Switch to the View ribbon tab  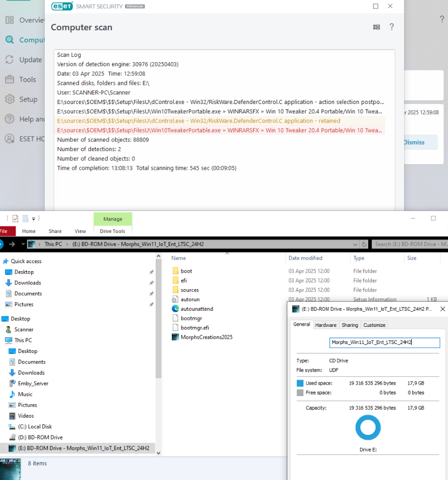80,231
